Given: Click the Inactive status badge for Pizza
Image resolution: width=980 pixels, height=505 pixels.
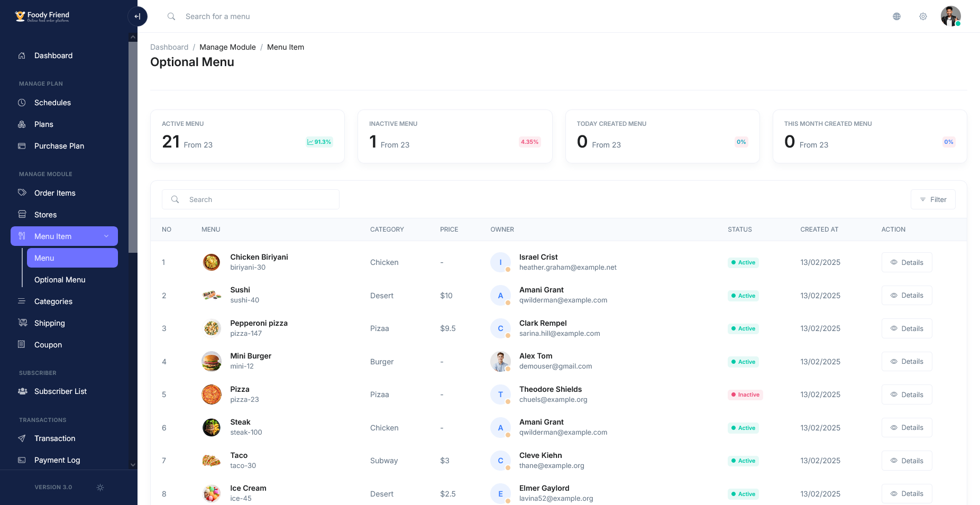Looking at the screenshot, I should click(745, 394).
